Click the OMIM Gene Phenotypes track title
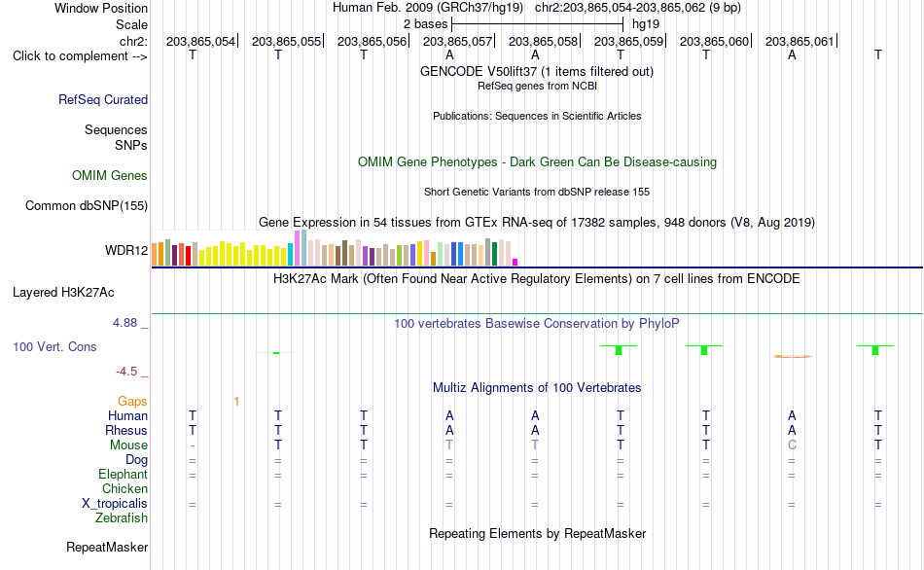 coord(537,162)
